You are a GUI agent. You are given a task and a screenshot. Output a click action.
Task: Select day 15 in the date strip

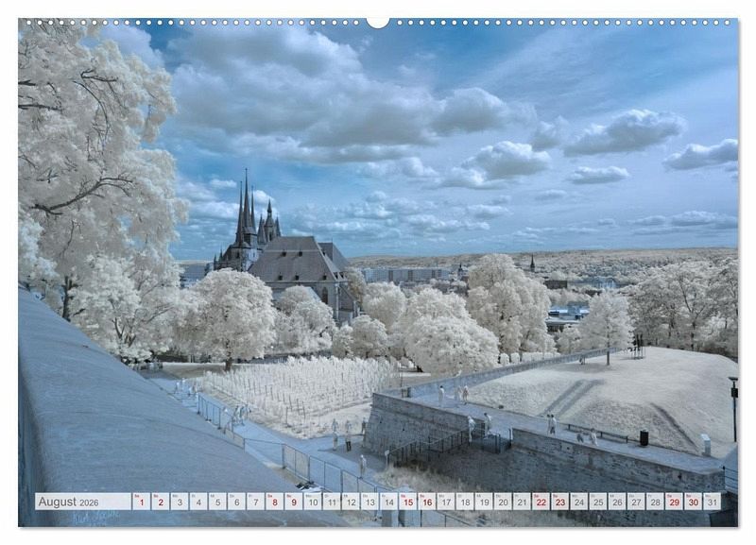(407, 502)
